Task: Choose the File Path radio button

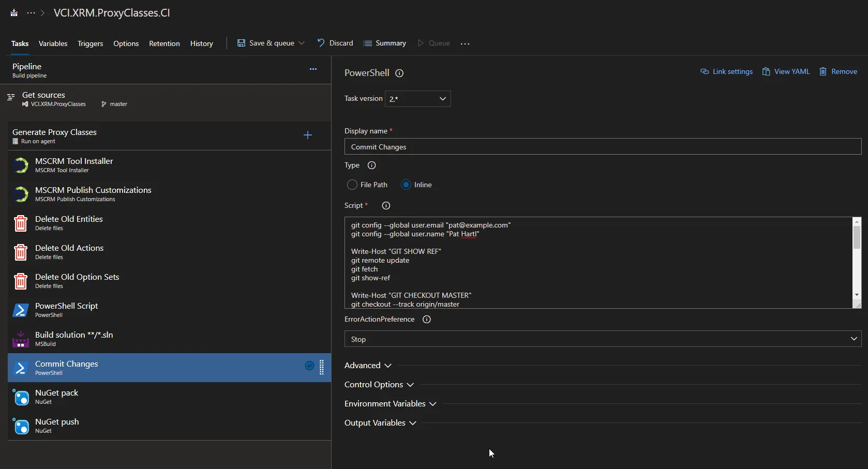Action: (x=352, y=185)
